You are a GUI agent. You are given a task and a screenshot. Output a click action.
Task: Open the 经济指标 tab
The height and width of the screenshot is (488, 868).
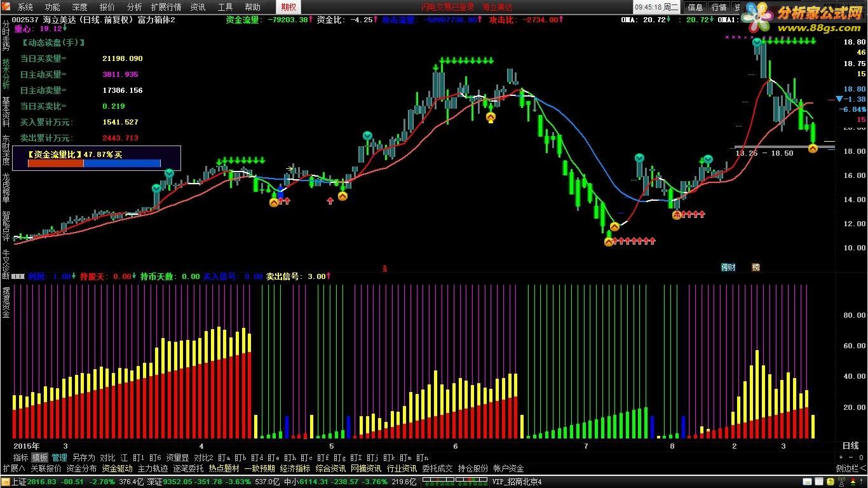[295, 469]
